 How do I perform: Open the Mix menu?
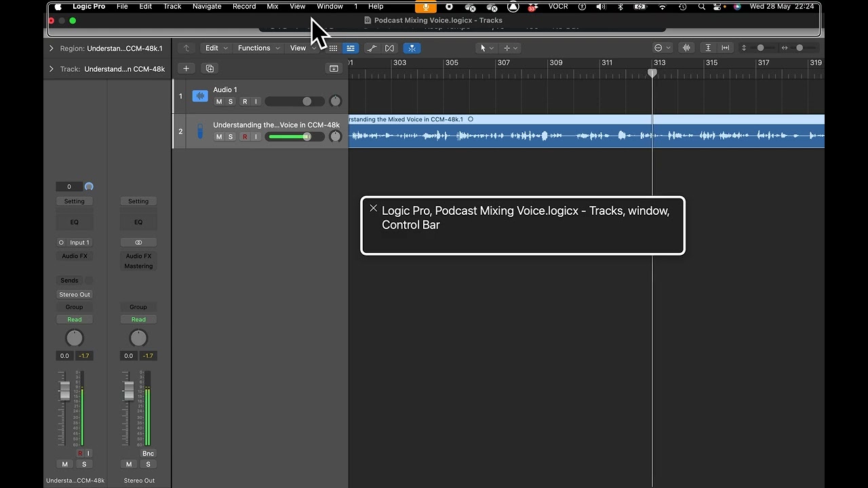pos(273,7)
